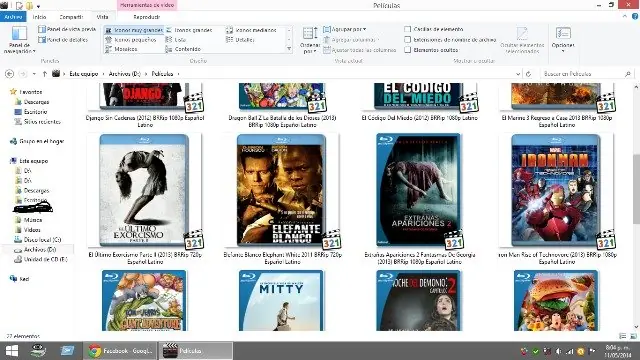Select Lista layout
The width and height of the screenshot is (640, 360).
click(176, 40)
